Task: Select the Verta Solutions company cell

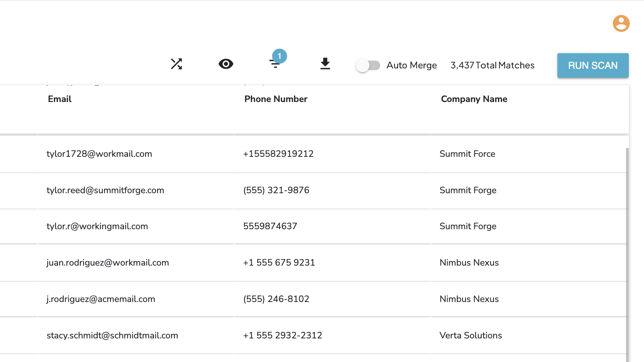Action: [470, 336]
